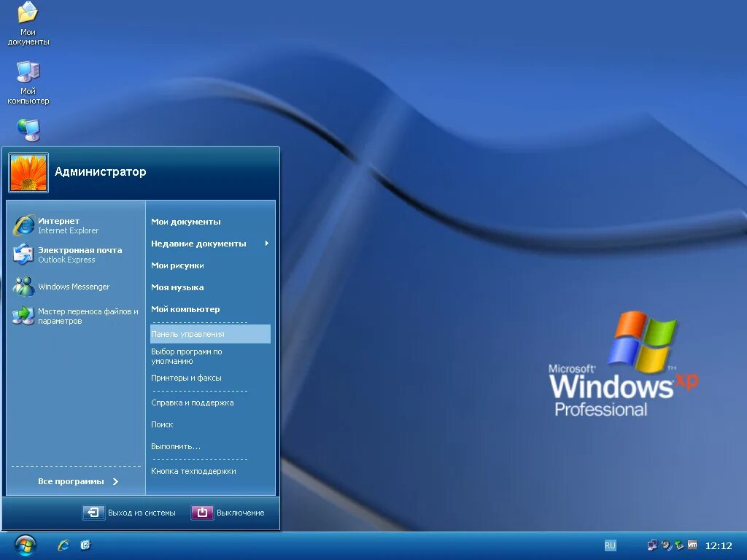Select the network globe desktop icon
The height and width of the screenshot is (560, 747).
[28, 130]
